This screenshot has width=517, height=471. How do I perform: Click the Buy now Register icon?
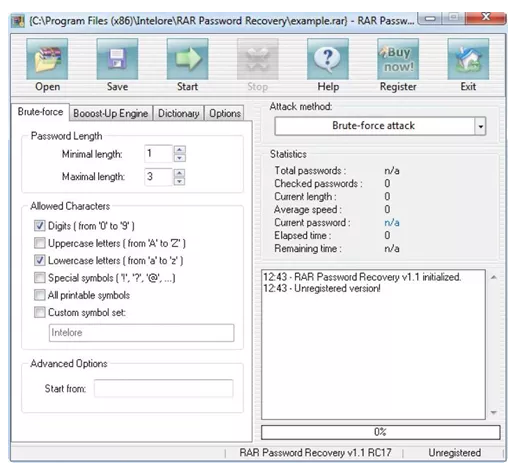pyautogui.click(x=398, y=59)
